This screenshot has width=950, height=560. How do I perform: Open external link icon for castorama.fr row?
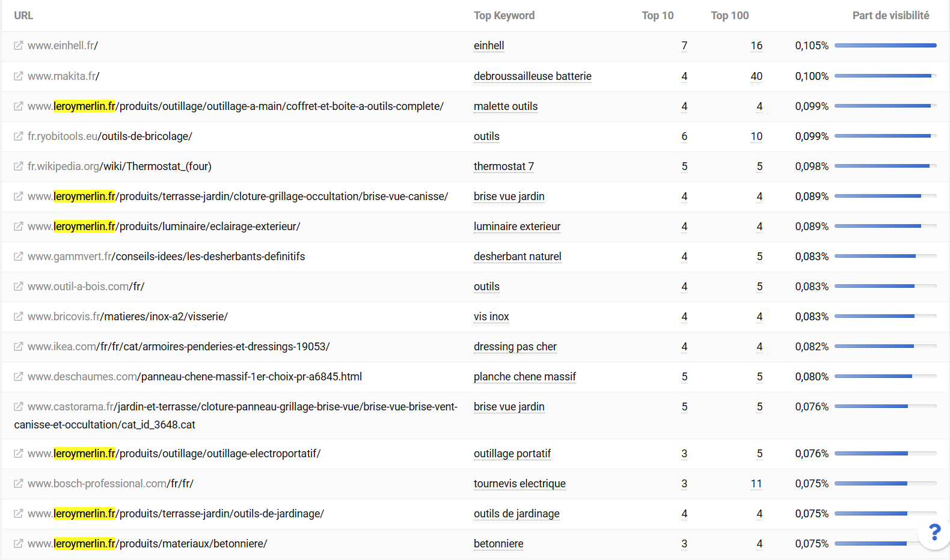pyautogui.click(x=19, y=407)
